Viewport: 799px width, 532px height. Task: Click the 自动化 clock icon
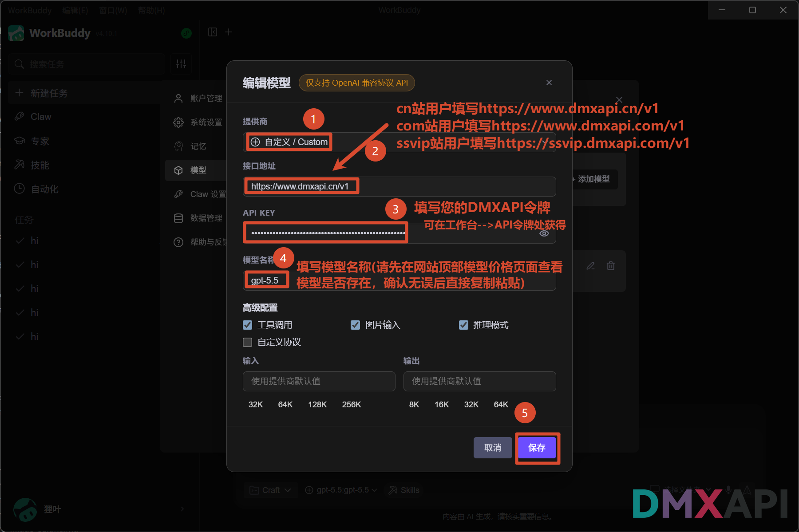(x=19, y=189)
